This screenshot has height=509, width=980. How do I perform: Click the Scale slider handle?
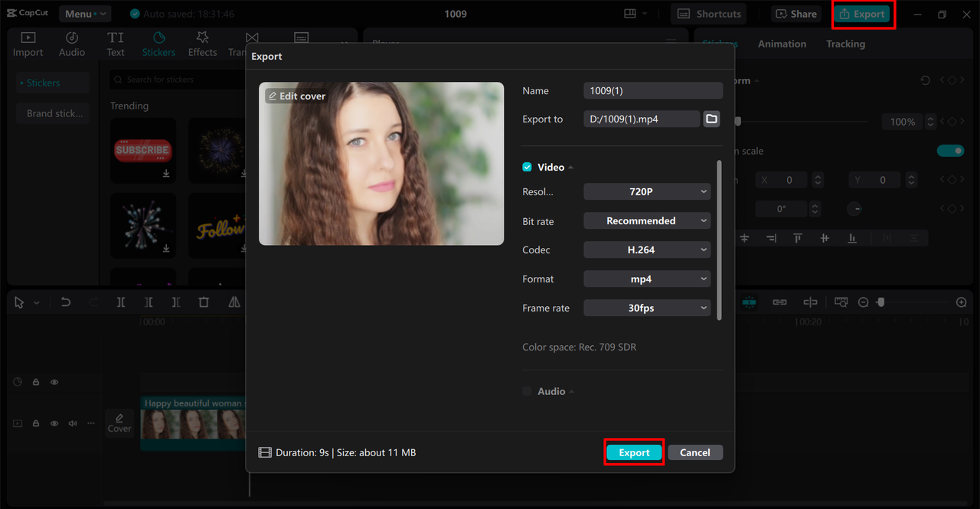tap(737, 121)
